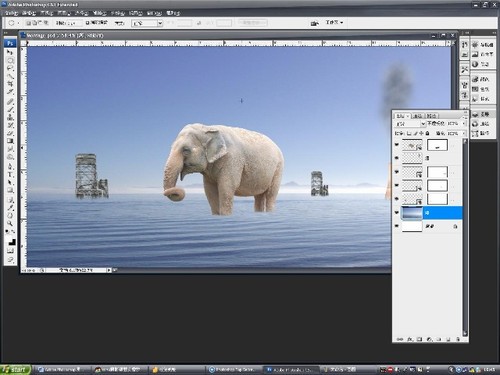This screenshot has height=375, width=500.
Task: Select the Crop tool
Action: pos(10,85)
